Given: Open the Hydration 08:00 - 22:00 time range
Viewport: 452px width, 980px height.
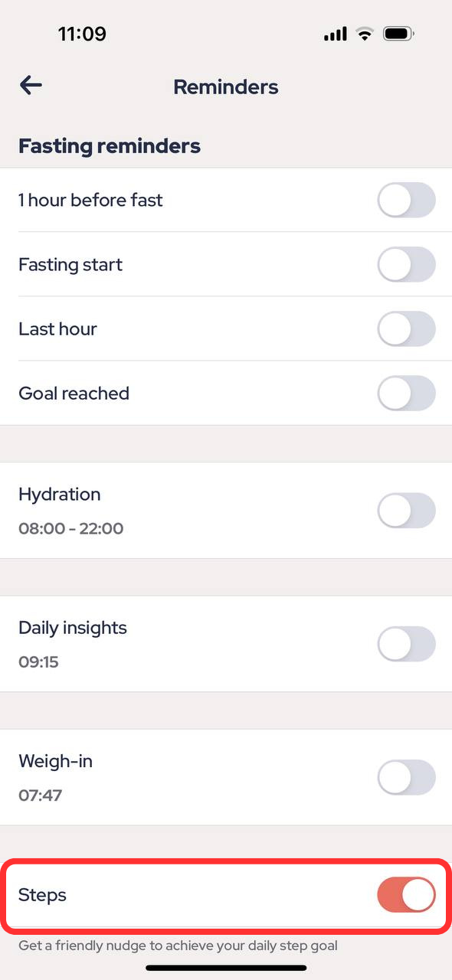Looking at the screenshot, I should [71, 529].
